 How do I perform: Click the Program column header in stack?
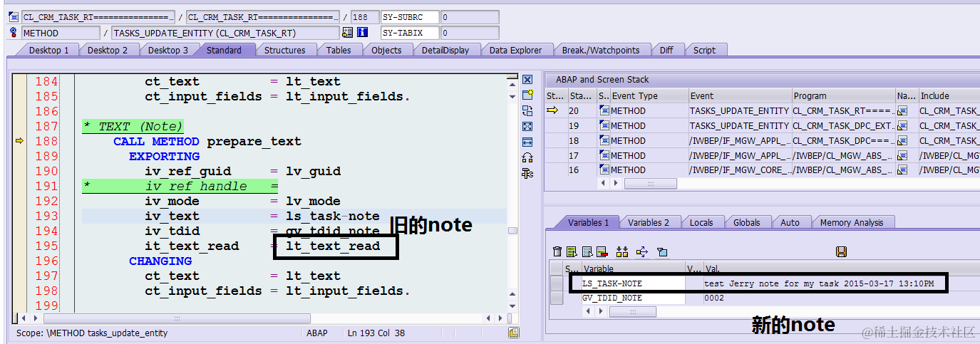click(844, 95)
